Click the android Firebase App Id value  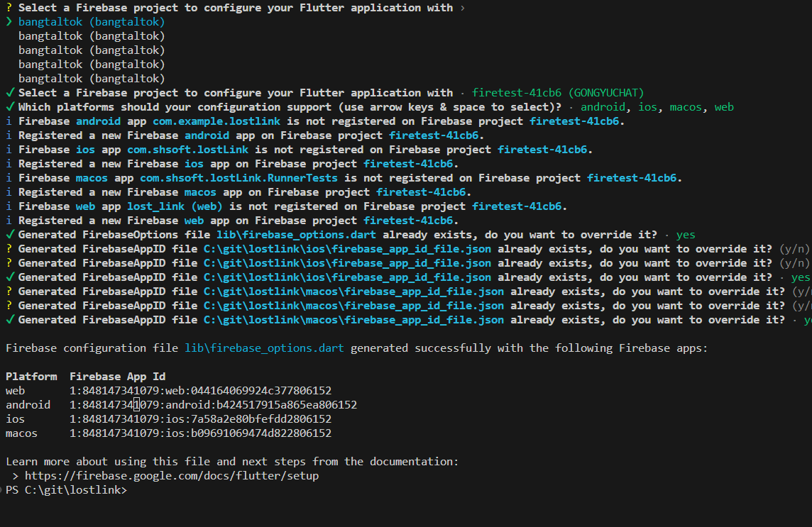[x=214, y=405]
